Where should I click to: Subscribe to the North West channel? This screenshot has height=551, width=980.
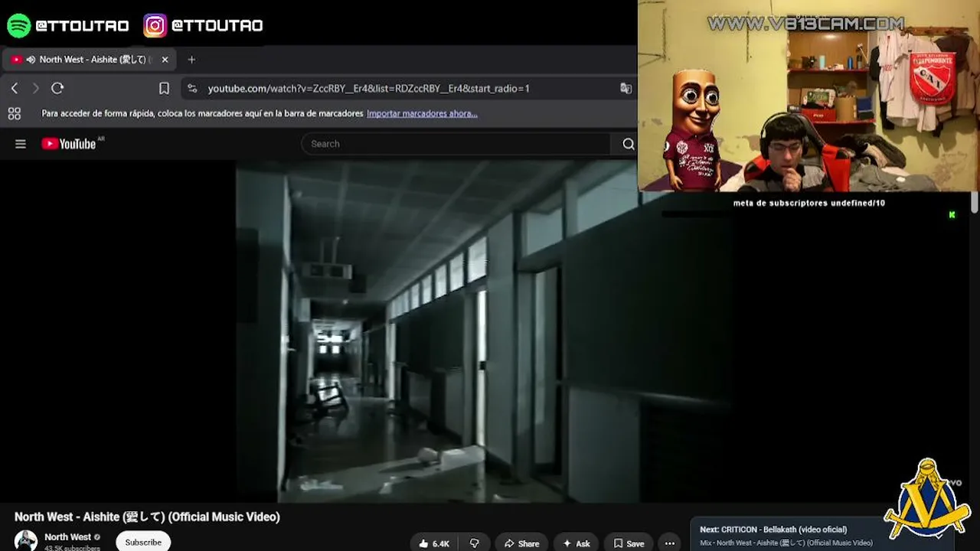point(143,542)
